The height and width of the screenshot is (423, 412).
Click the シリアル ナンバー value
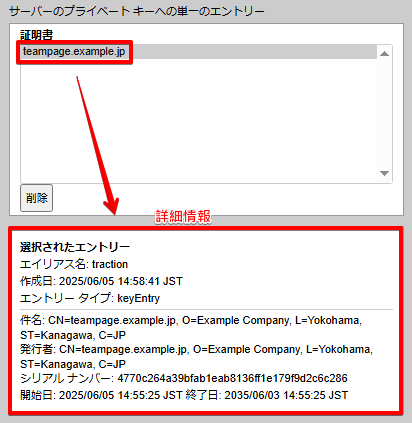click(x=232, y=378)
